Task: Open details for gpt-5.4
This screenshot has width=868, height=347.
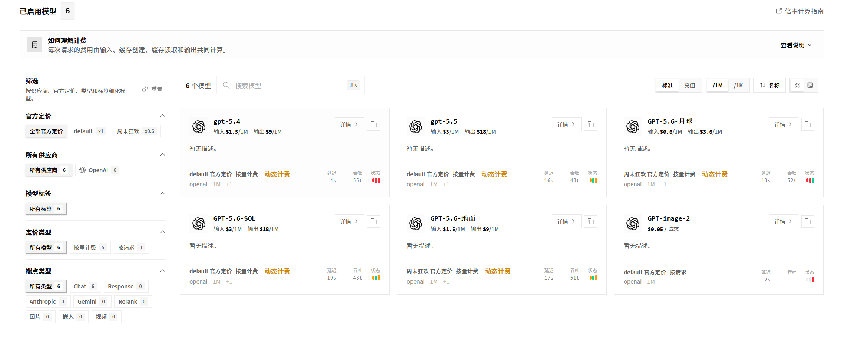Action: [x=349, y=124]
